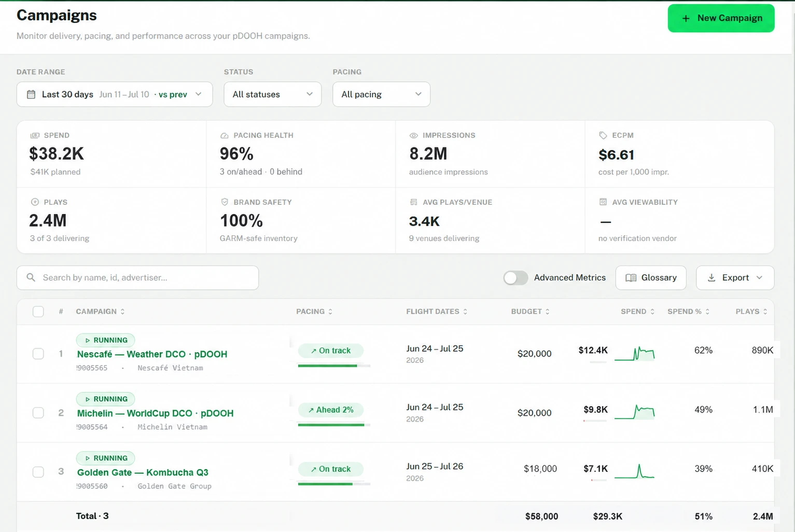Click the vs prev comparison label
The width and height of the screenshot is (795, 532).
click(173, 94)
